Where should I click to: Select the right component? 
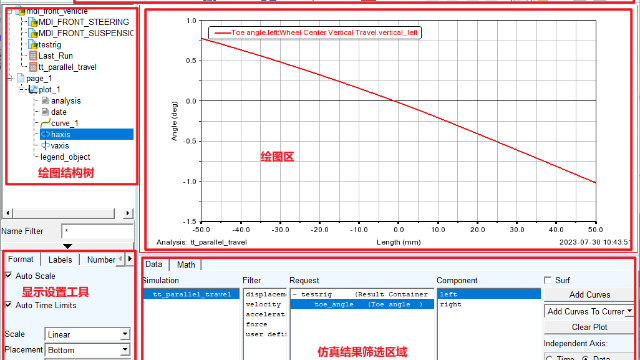click(489, 304)
